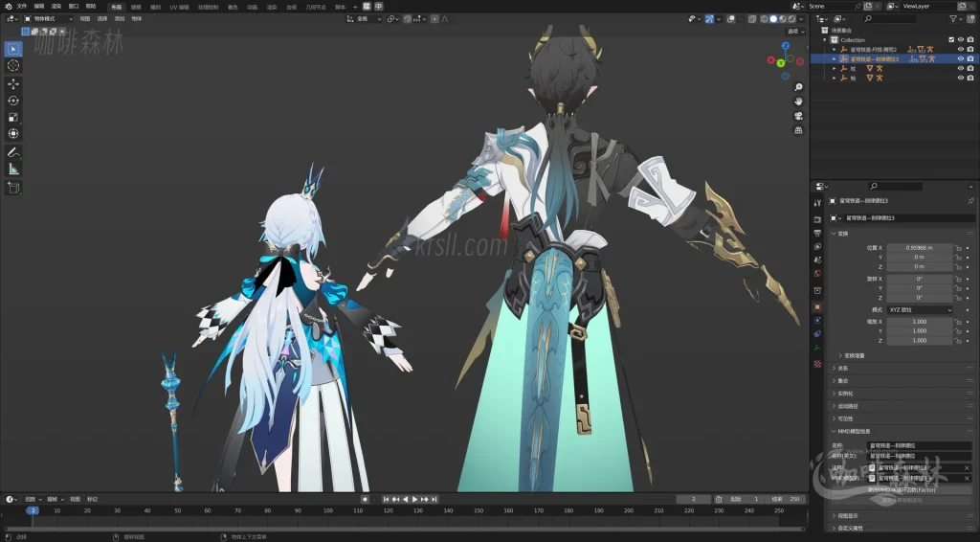980x542 pixels.
Task: Add a new workspace tab
Action: point(355,7)
